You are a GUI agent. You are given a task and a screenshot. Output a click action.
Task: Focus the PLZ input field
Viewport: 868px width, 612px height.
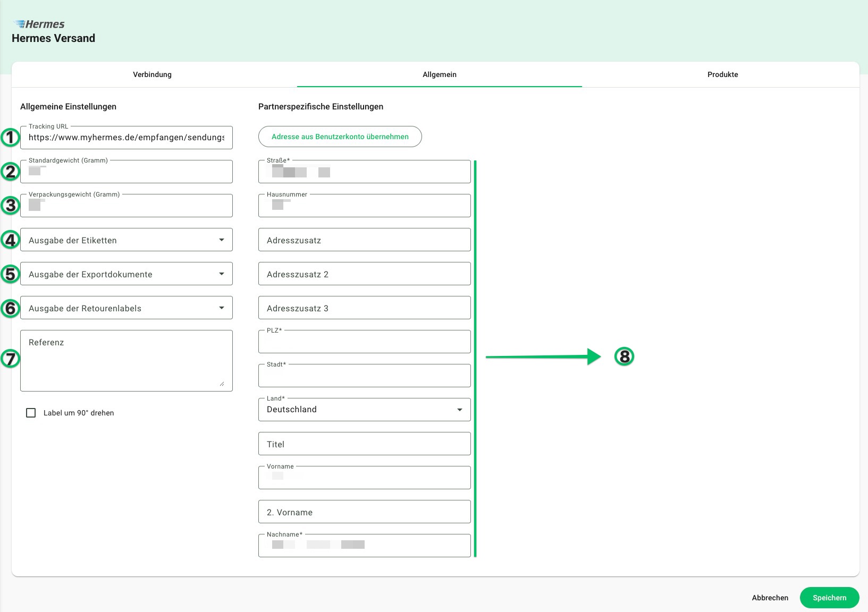(365, 342)
